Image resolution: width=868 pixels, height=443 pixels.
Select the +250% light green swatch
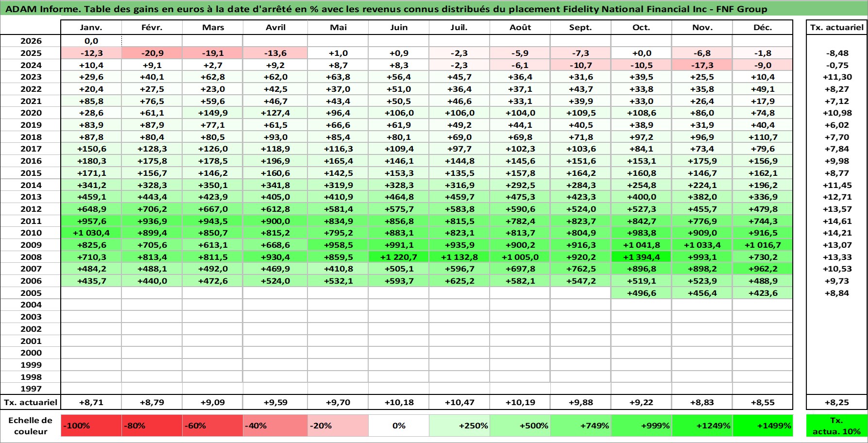coord(460,426)
